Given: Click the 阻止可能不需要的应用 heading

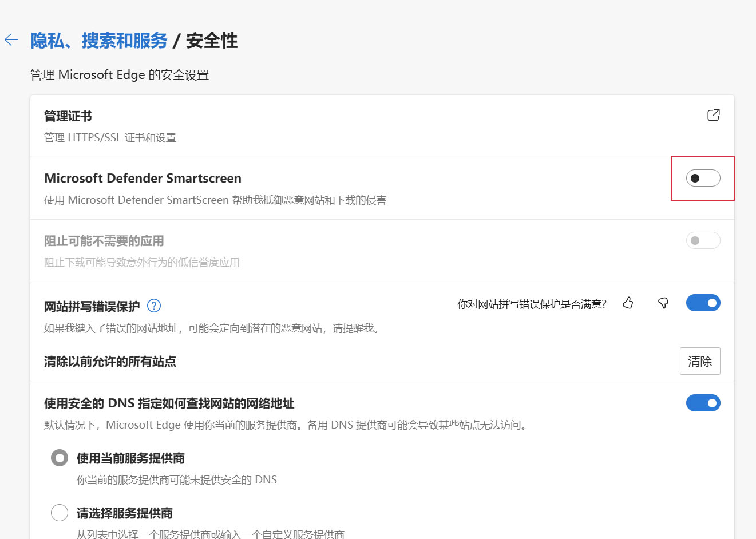Looking at the screenshot, I should pos(104,241).
